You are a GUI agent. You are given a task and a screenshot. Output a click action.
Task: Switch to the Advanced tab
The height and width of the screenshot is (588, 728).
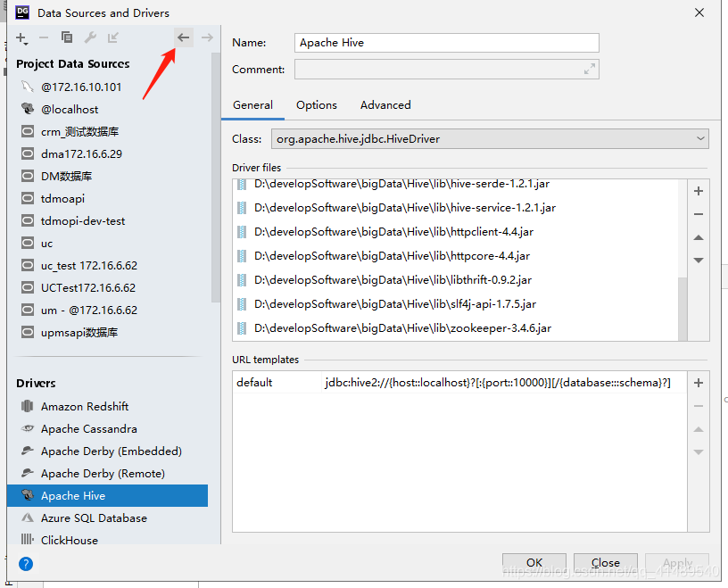[385, 105]
